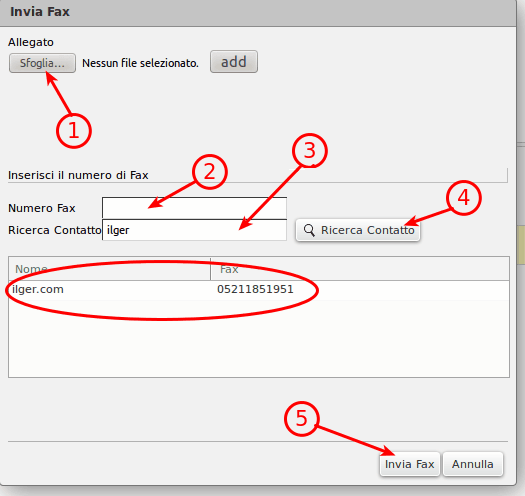Send with the bottom Invia Fax button
This screenshot has height=496, width=525.
coord(409,464)
